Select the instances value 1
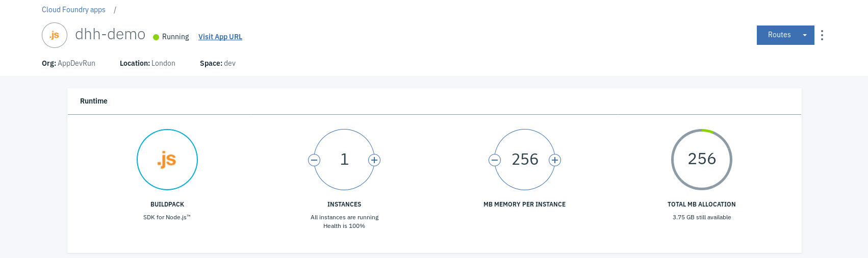Screen dimensions: 868x258 pyautogui.click(x=344, y=160)
